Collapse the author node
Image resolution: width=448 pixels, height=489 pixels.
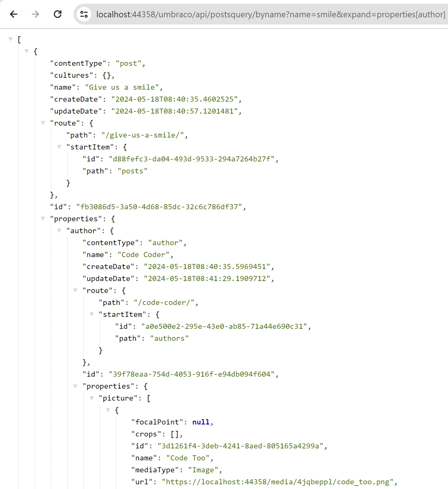click(x=59, y=230)
